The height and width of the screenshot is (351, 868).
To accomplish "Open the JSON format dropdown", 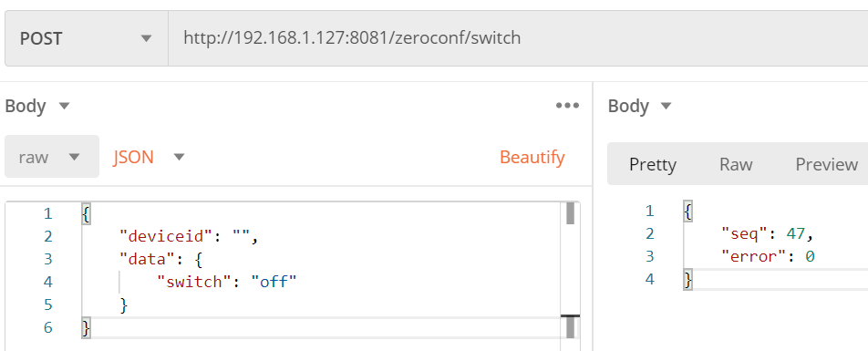I will (x=149, y=157).
